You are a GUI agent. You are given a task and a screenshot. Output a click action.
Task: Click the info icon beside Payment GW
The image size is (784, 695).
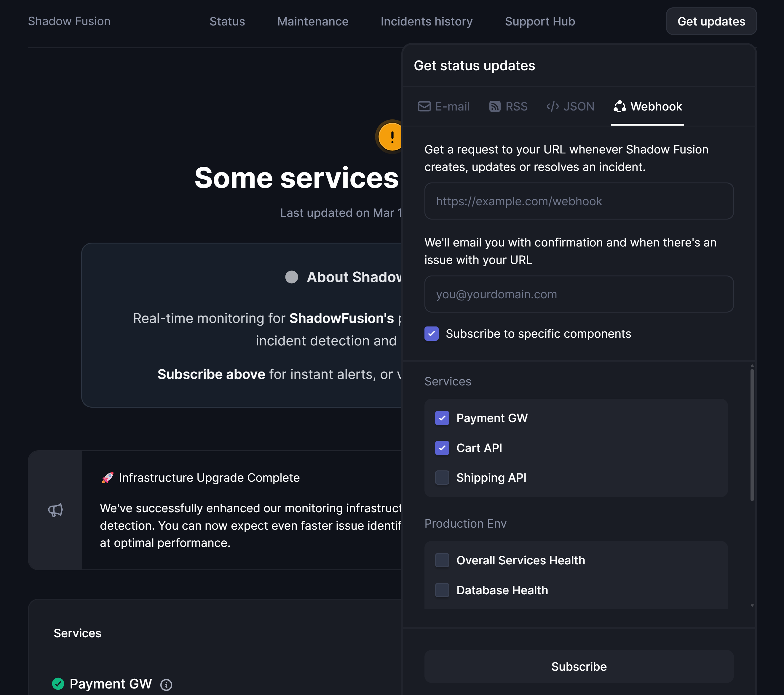[x=166, y=685]
